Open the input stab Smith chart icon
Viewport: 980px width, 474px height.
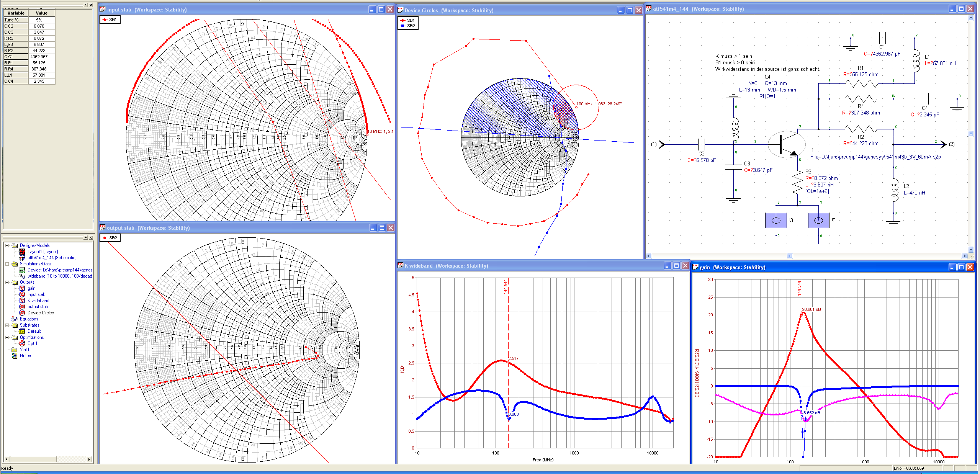(x=22, y=294)
